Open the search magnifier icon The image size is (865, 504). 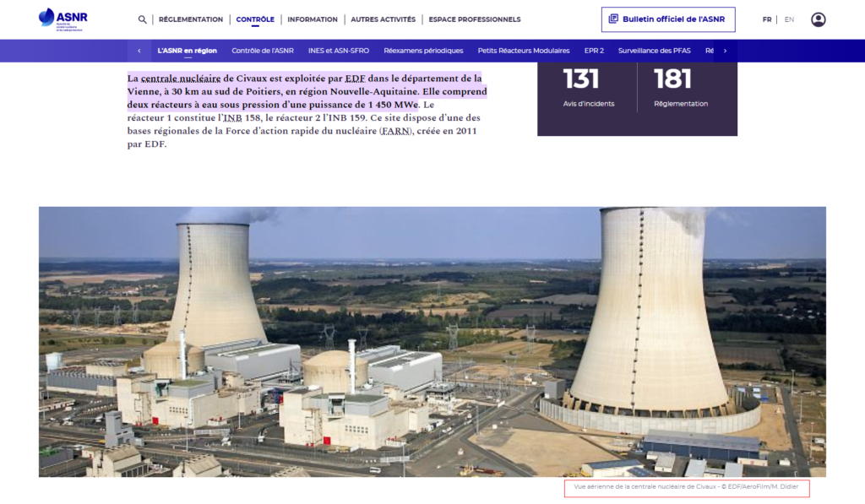142,19
